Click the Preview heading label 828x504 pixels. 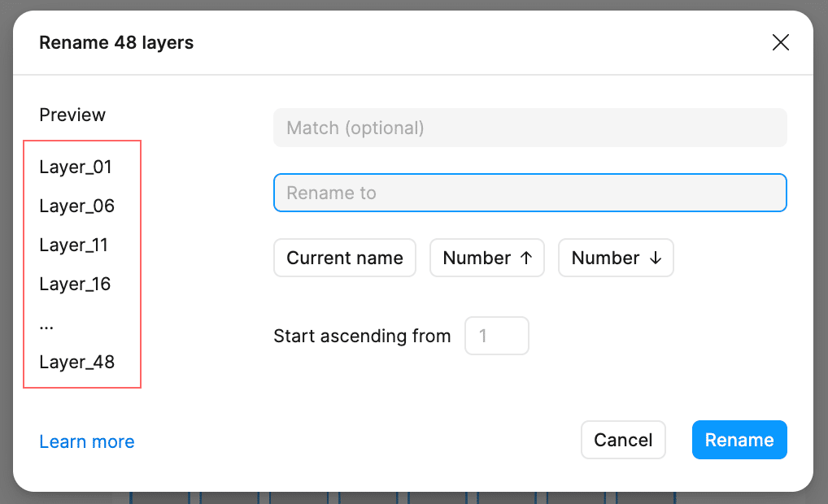72,115
